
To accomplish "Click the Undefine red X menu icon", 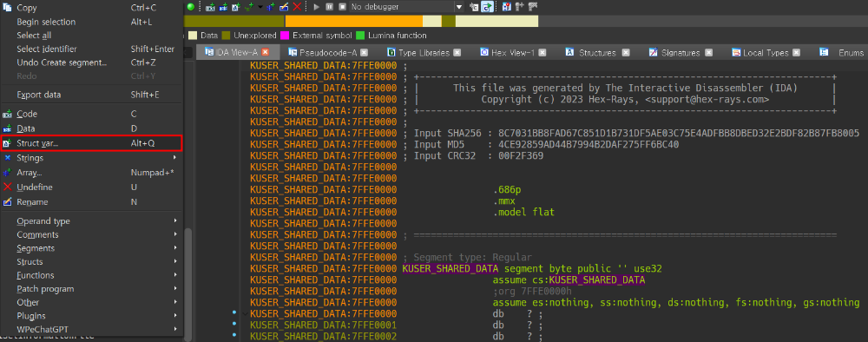I will click(x=7, y=187).
